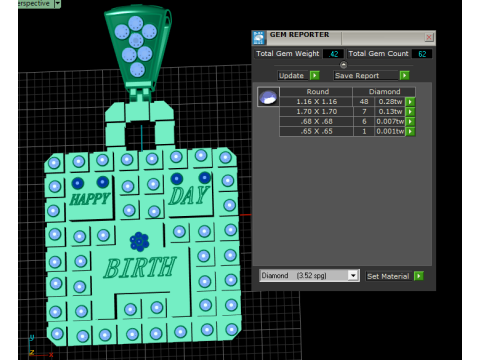Select the .65 X .65 size cell
The image size is (480, 360).
coord(316,131)
